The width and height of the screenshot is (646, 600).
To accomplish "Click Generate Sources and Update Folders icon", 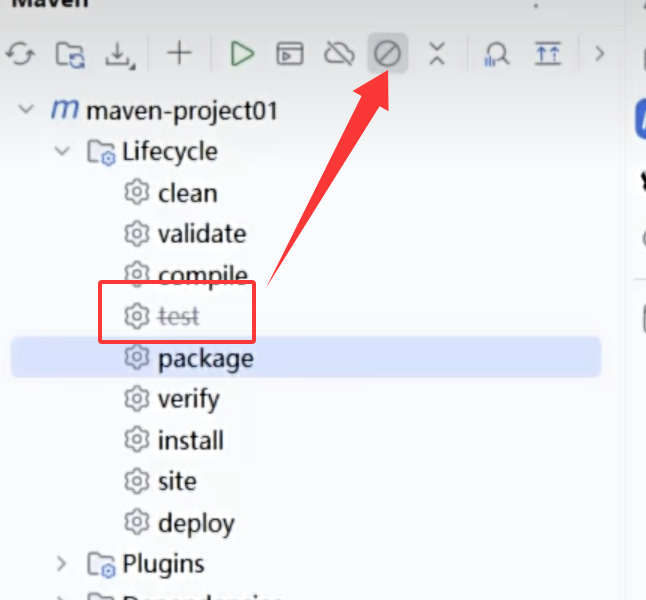I will pyautogui.click(x=70, y=54).
